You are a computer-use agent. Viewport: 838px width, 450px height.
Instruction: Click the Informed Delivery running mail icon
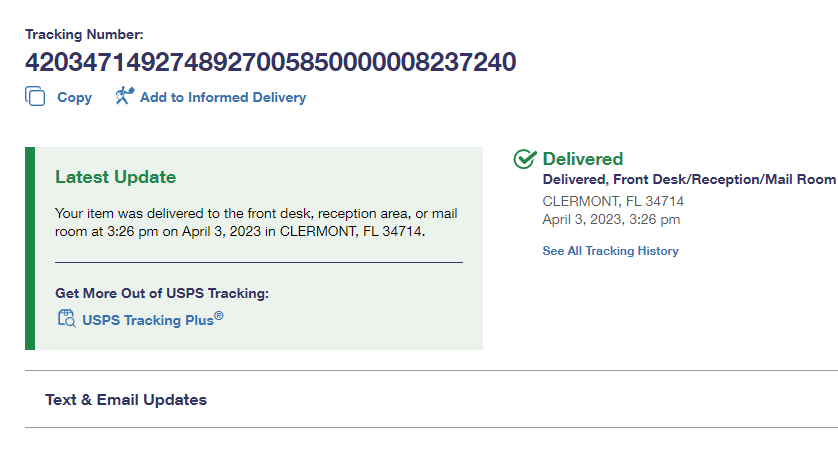point(124,96)
